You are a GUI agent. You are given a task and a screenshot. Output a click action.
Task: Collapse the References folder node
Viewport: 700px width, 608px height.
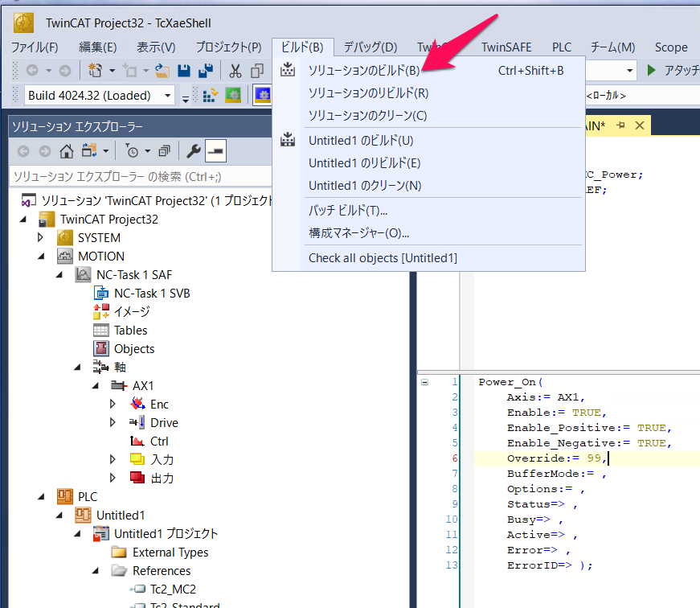pyautogui.click(x=96, y=570)
